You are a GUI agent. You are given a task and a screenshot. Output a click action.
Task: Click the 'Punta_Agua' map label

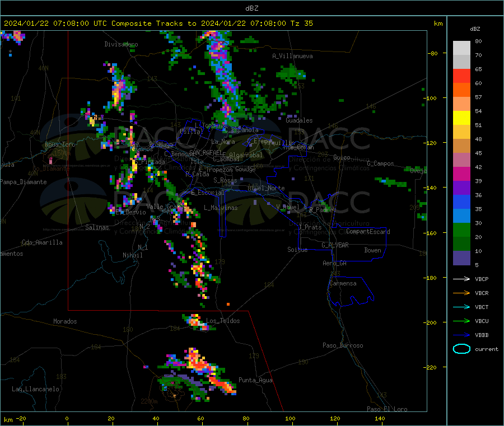coord(255,381)
